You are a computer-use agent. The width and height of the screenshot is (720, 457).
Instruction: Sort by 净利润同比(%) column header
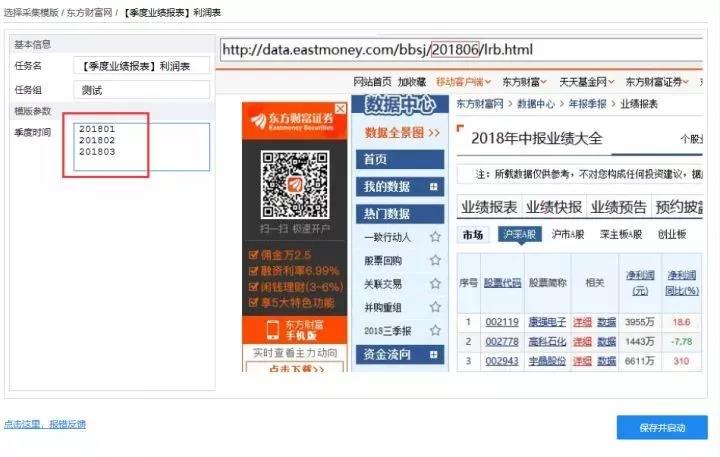pyautogui.click(x=682, y=283)
